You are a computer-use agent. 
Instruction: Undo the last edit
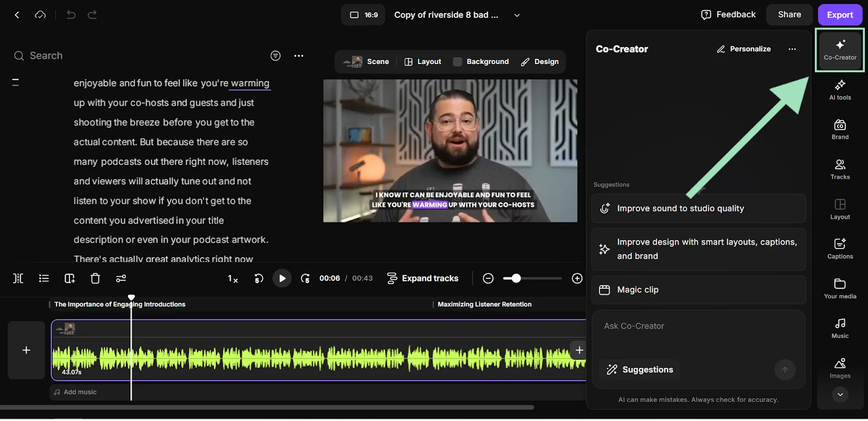pyautogui.click(x=71, y=15)
